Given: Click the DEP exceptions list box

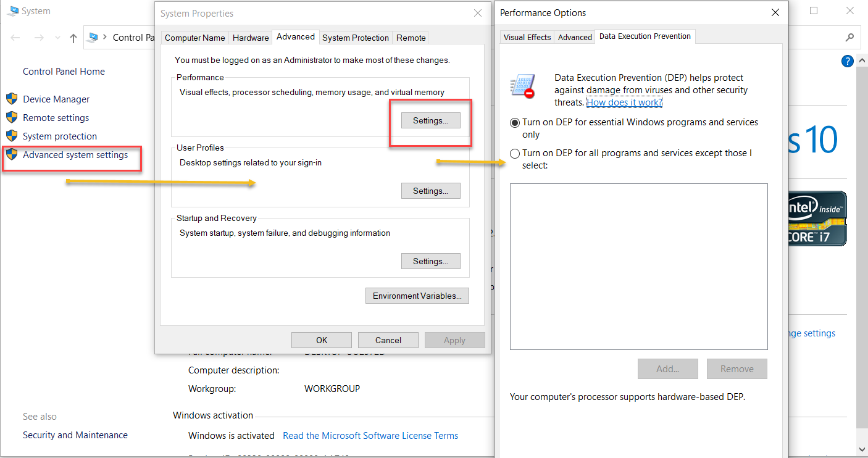Looking at the screenshot, I should 638,267.
